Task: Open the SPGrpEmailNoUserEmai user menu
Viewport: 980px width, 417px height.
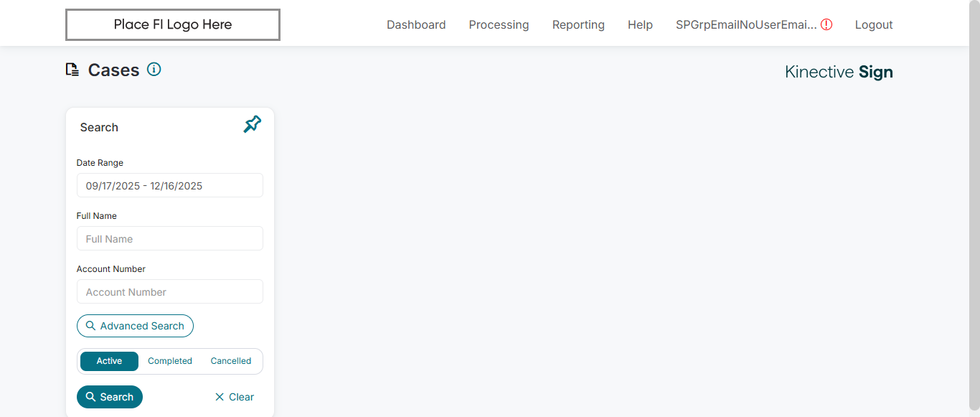Action: (x=745, y=24)
